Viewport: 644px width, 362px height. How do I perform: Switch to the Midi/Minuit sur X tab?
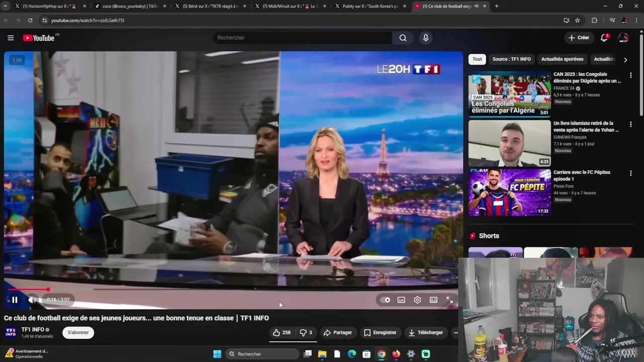point(291,6)
